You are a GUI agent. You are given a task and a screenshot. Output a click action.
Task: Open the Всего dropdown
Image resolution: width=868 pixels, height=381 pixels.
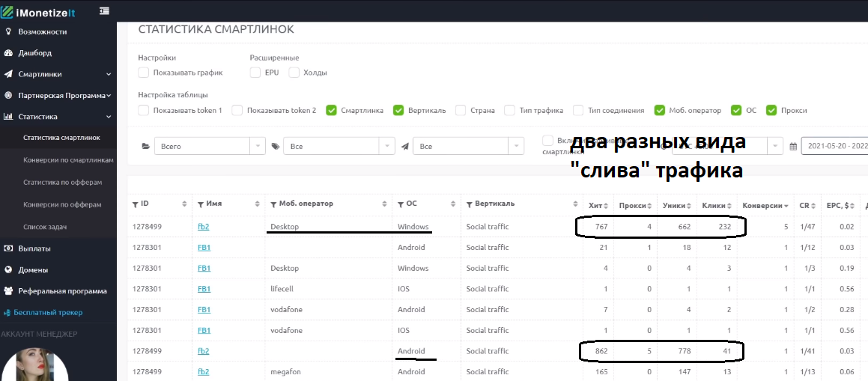[x=210, y=147]
